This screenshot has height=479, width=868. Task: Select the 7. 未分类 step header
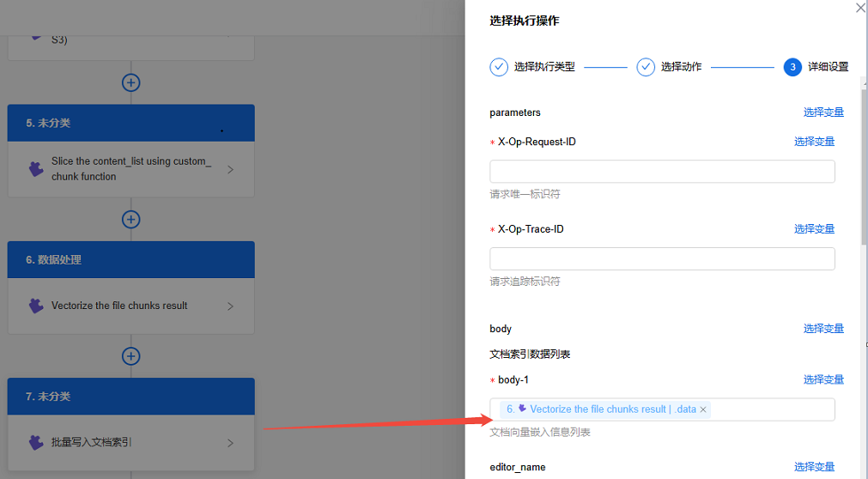131,397
